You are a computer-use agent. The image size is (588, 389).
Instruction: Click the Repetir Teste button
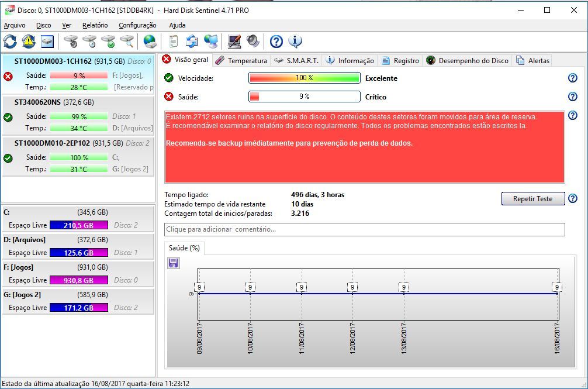[x=533, y=198]
